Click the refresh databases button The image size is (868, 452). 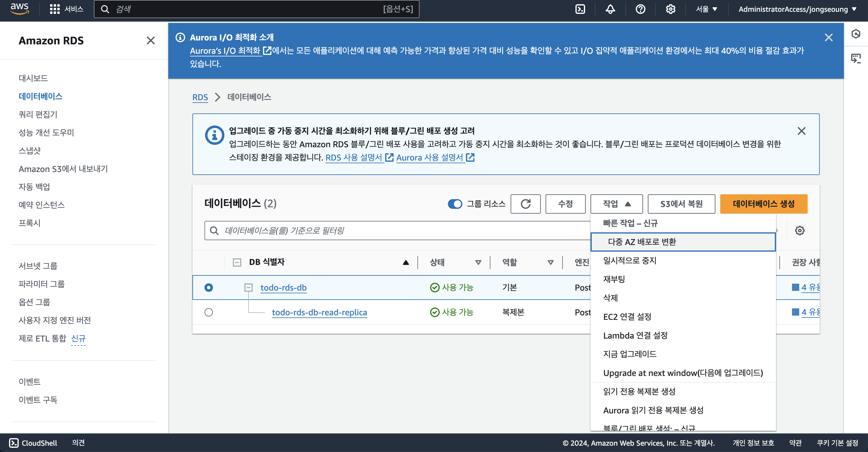(x=525, y=204)
